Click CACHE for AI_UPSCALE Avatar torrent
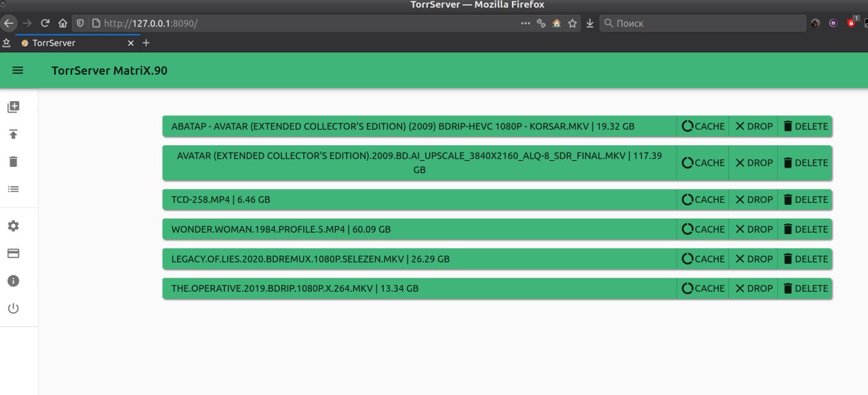The height and width of the screenshot is (395, 868). [x=703, y=163]
